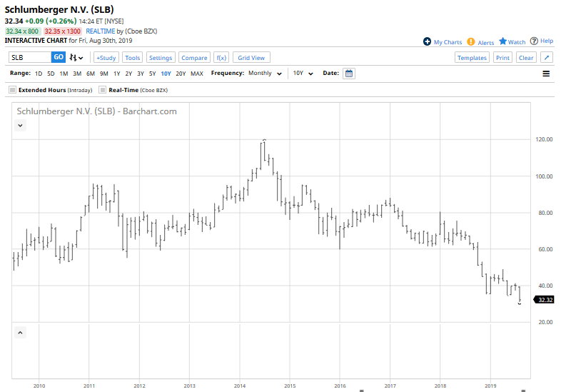Screen dimensions: 561x392
Task: Select the MAX range
Action: tap(197, 74)
